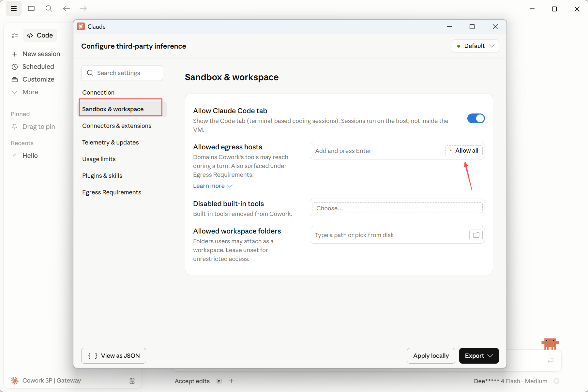Switch to Telemetry & updates section
The width and height of the screenshot is (588, 392).
click(111, 143)
